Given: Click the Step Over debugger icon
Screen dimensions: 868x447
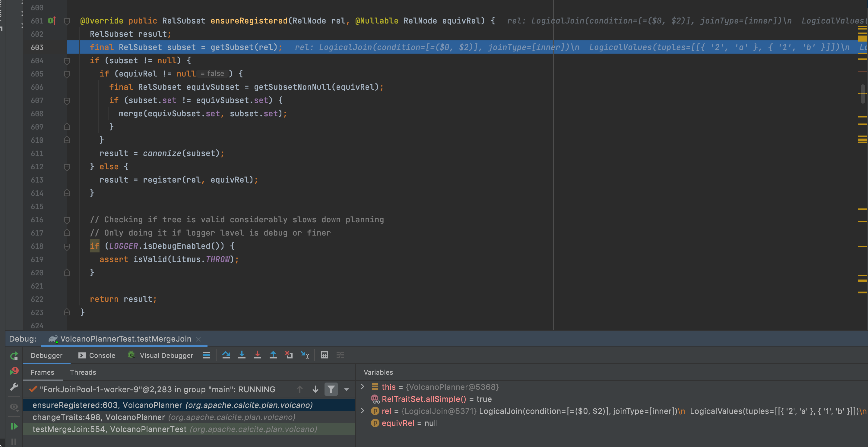Looking at the screenshot, I should pos(226,355).
